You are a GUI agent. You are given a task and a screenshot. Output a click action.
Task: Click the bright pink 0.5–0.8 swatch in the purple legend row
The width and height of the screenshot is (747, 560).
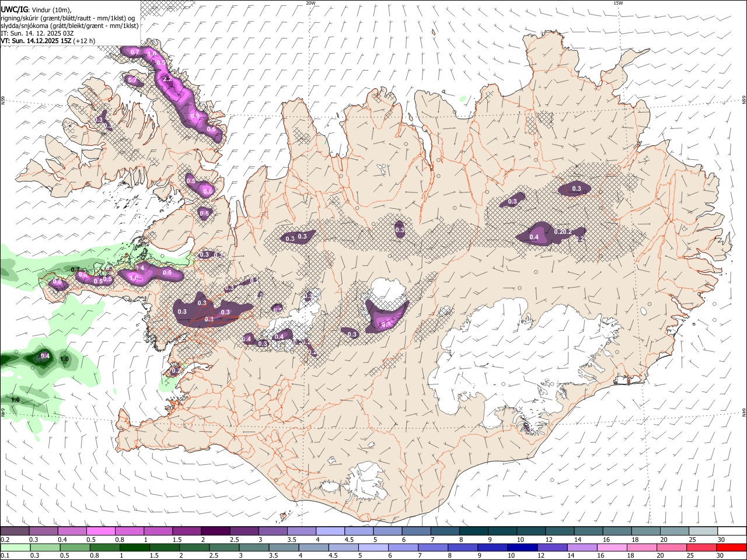(100, 531)
